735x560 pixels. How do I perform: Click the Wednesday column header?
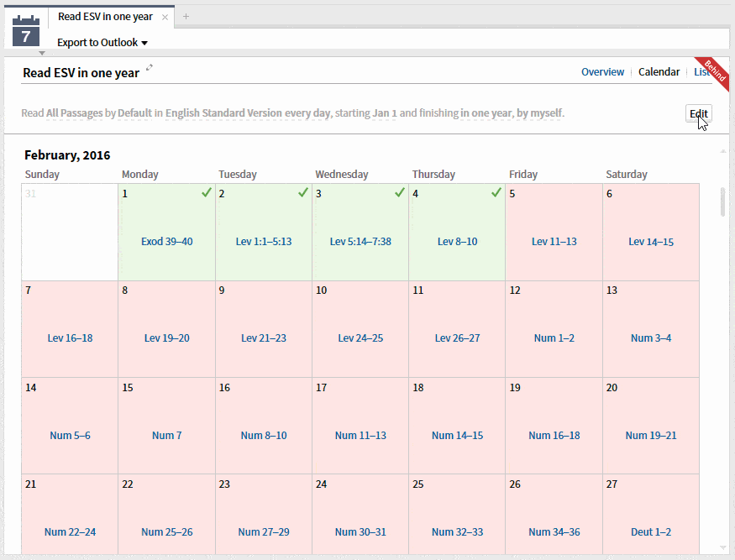[x=342, y=175]
